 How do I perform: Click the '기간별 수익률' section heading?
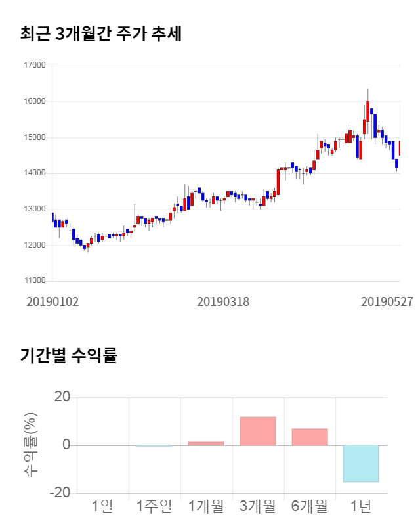click(69, 356)
